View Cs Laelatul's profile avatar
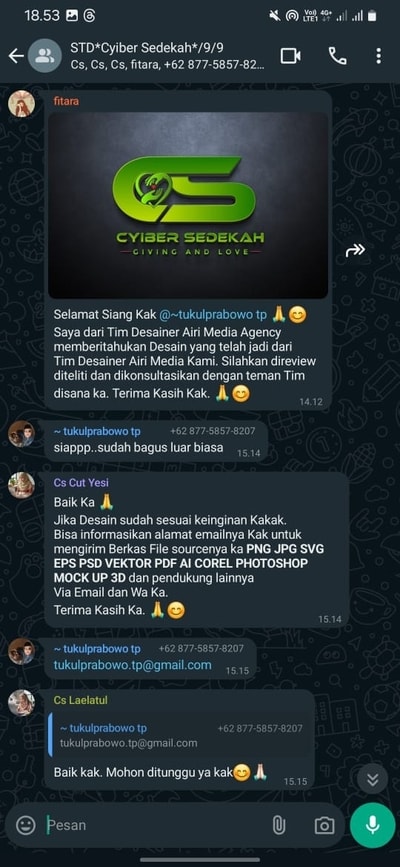 point(22,703)
